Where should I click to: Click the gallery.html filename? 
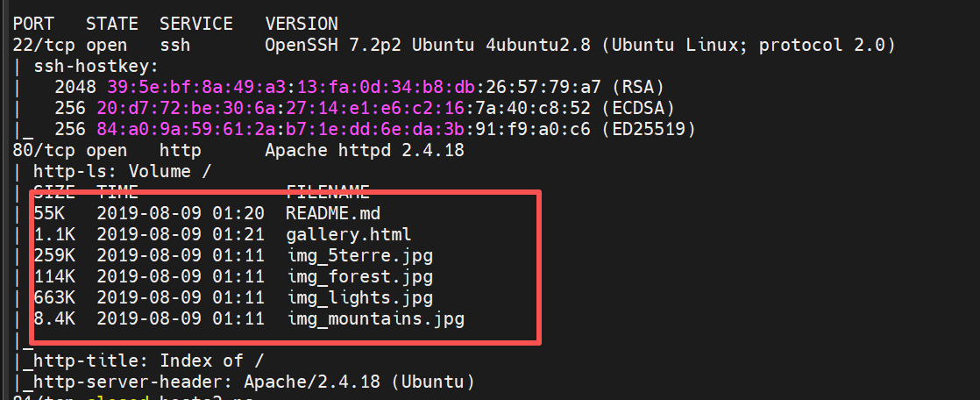pos(348,234)
